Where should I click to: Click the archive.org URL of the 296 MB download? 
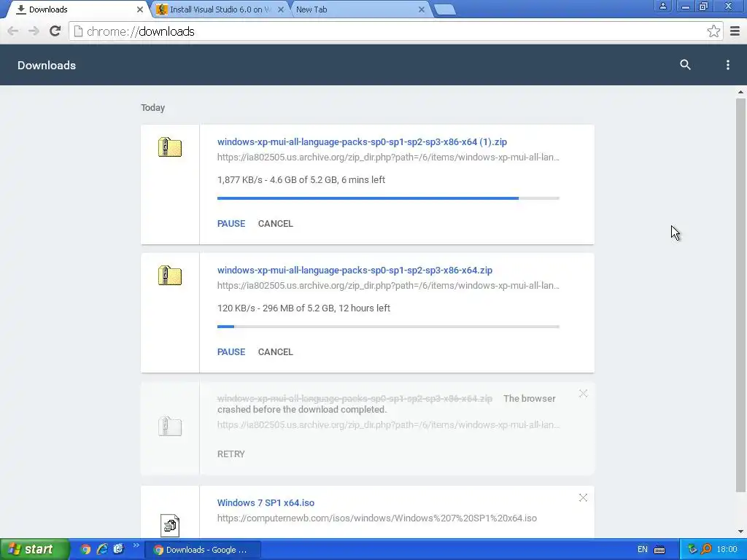click(x=388, y=286)
